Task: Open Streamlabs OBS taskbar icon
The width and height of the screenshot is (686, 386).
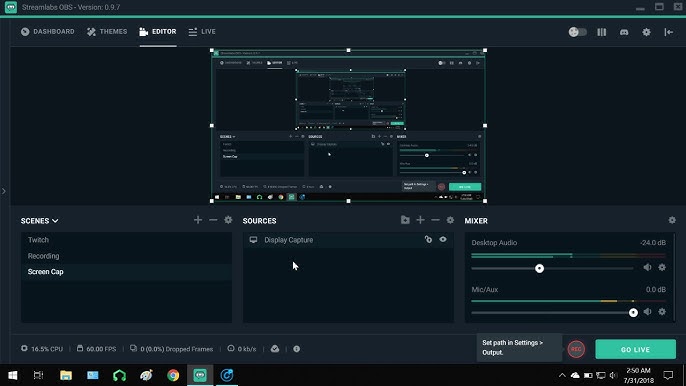Action: [x=200, y=375]
